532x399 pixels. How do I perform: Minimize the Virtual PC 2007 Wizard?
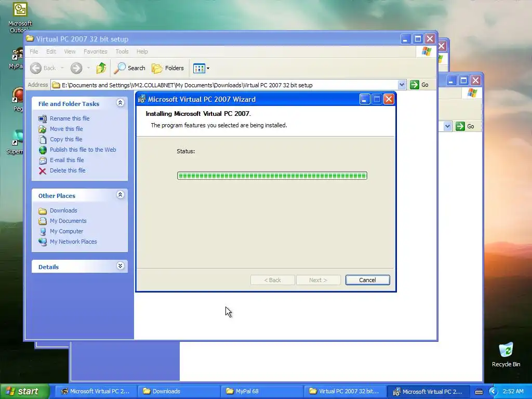click(364, 99)
